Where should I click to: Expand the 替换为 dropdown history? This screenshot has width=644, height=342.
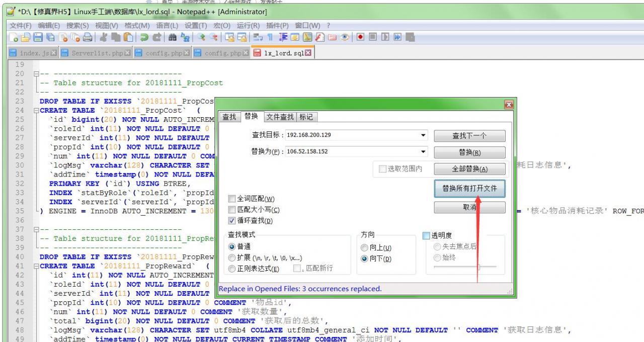point(423,152)
